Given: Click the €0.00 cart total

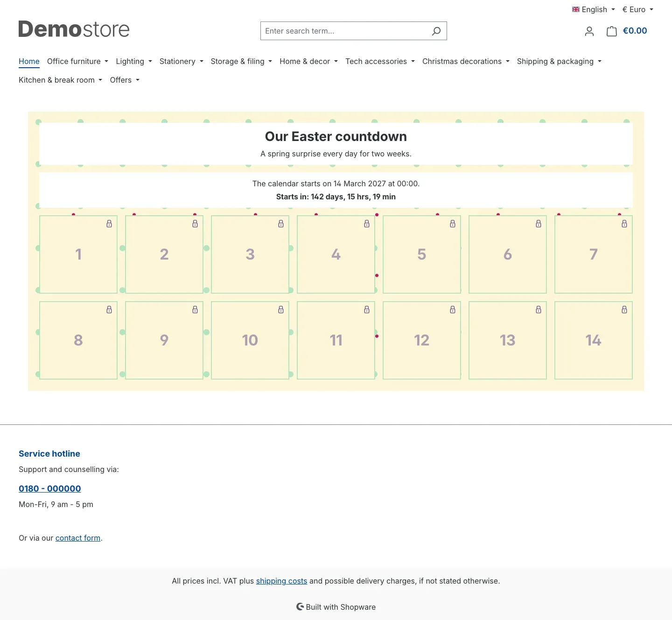Looking at the screenshot, I should pyautogui.click(x=635, y=31).
